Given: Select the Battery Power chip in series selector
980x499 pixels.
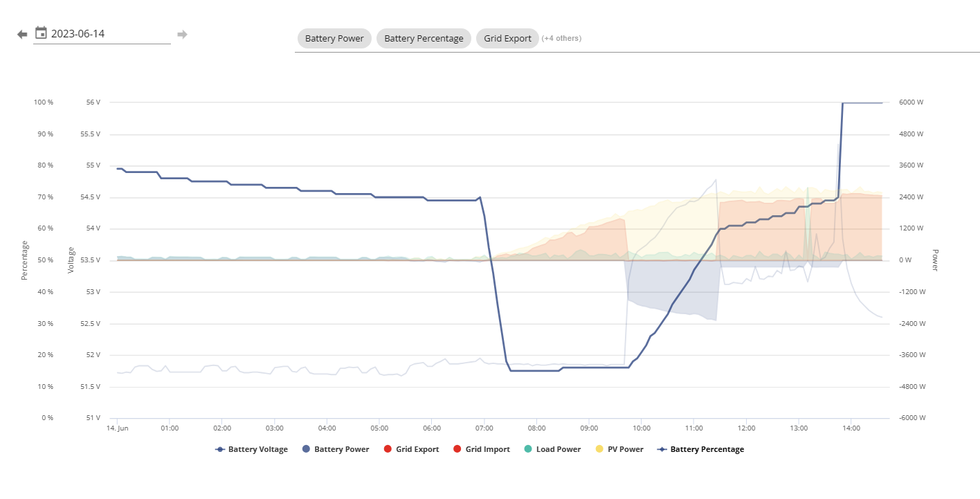Looking at the screenshot, I should (334, 39).
